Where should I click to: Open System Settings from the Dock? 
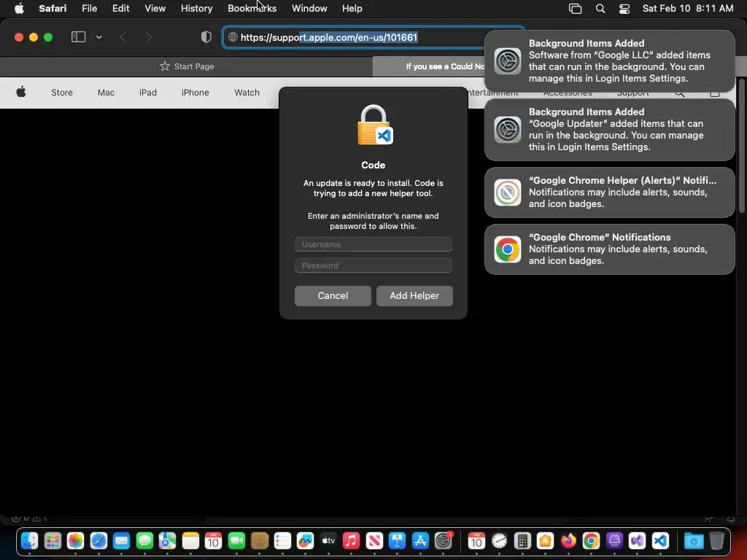(443, 541)
